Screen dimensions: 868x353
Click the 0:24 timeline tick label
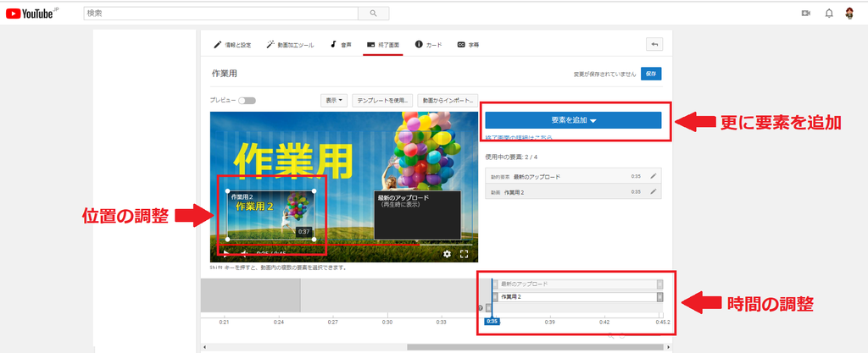point(279,322)
